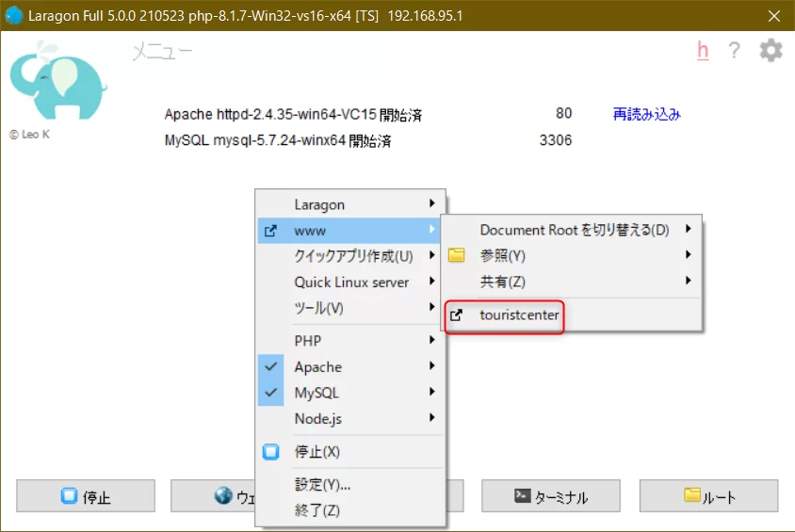
Task: Close the Laragon window
Action: tap(773, 16)
